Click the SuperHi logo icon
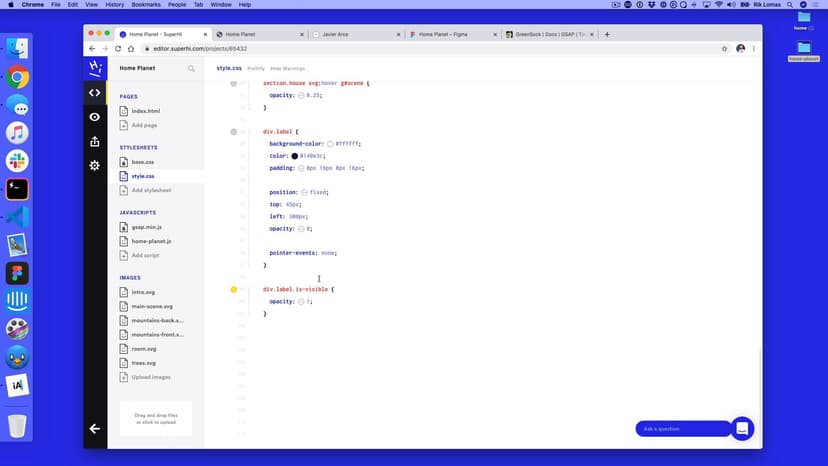828x466 pixels. [x=95, y=68]
